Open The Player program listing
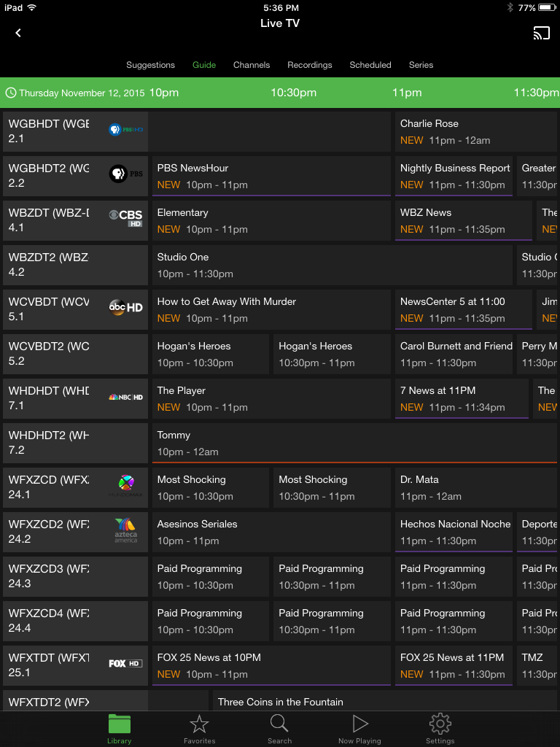 [x=271, y=399]
